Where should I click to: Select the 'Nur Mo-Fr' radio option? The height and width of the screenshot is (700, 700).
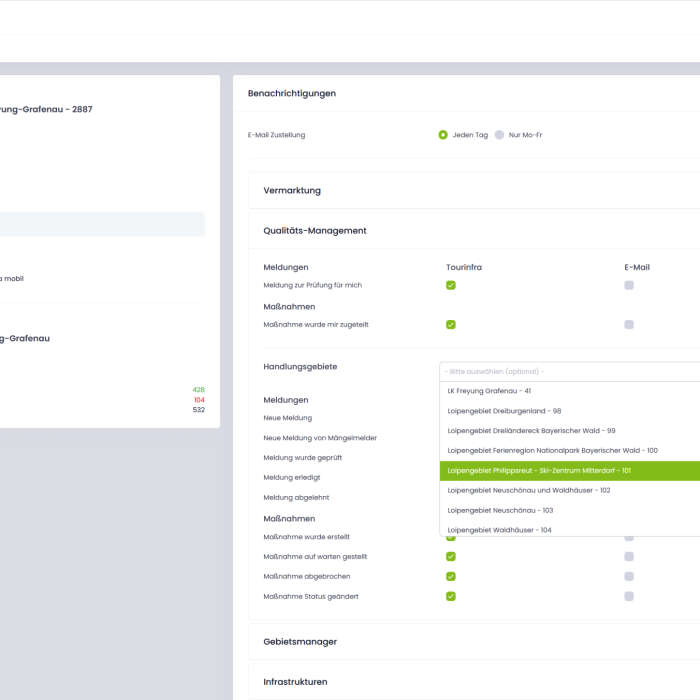pos(499,135)
